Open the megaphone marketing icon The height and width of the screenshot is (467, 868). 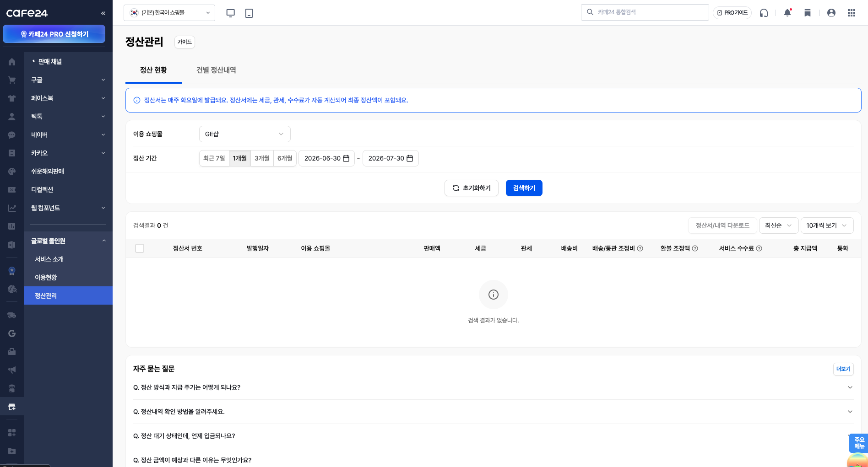pyautogui.click(x=12, y=370)
